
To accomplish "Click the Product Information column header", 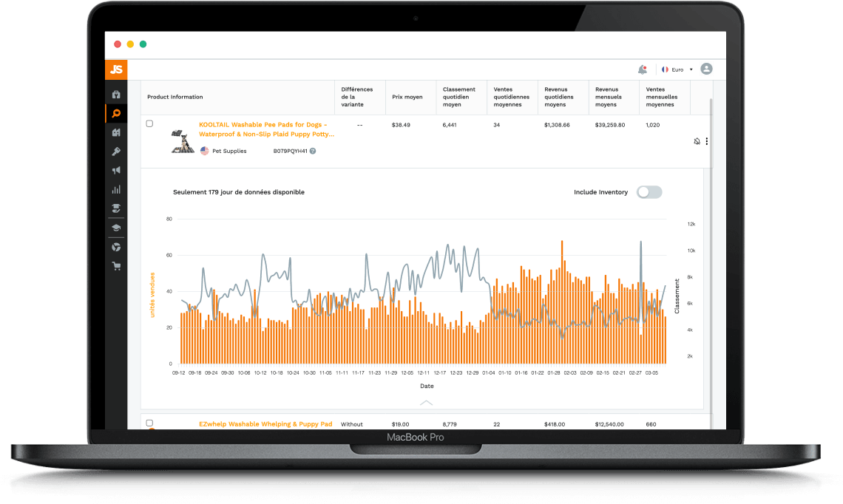I will coord(175,98).
